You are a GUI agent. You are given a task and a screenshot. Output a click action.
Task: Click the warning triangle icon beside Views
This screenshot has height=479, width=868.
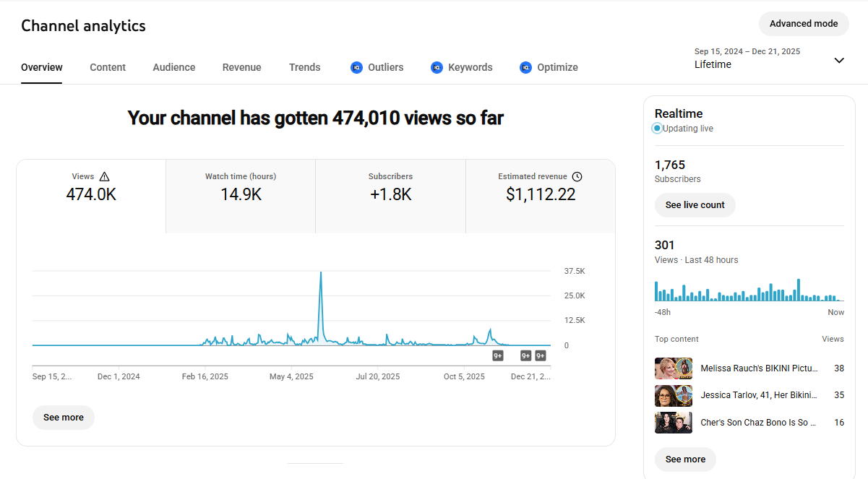[x=105, y=176]
